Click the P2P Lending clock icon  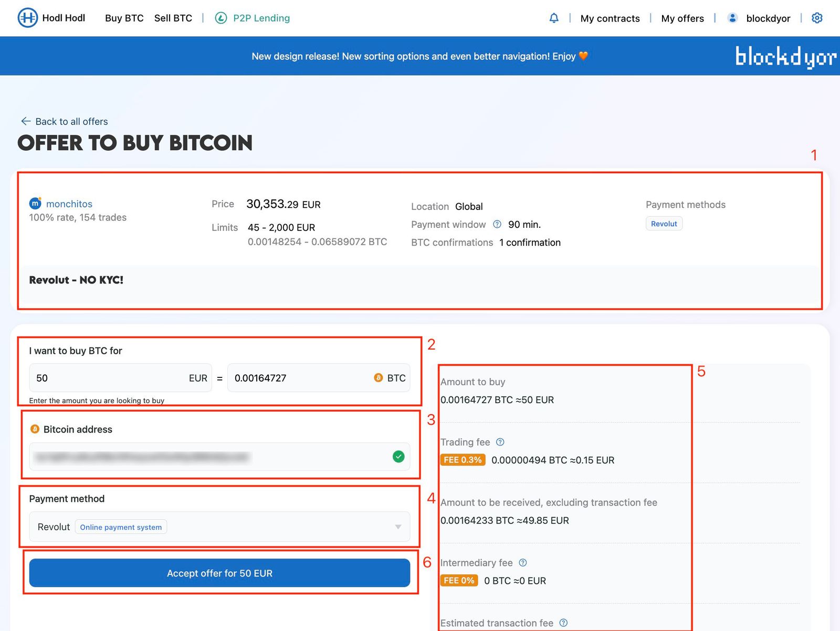pos(220,18)
